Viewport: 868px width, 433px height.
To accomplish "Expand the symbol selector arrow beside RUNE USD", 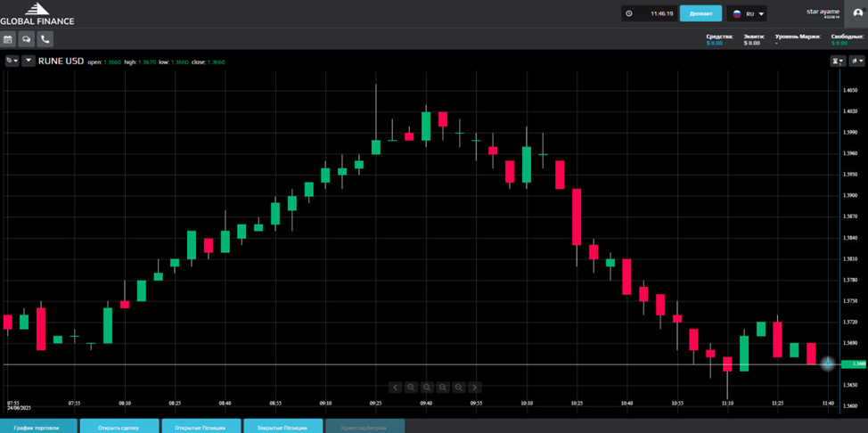I will [x=29, y=61].
